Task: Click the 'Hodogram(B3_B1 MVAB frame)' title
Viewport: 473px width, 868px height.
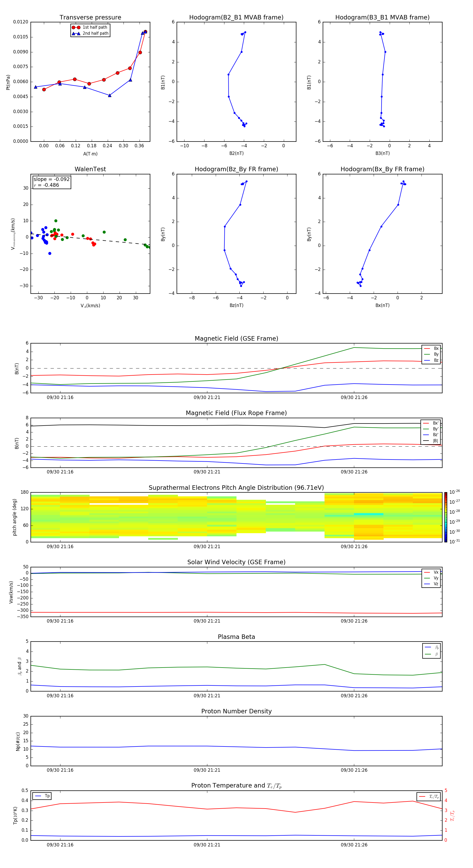Action: pyautogui.click(x=382, y=18)
